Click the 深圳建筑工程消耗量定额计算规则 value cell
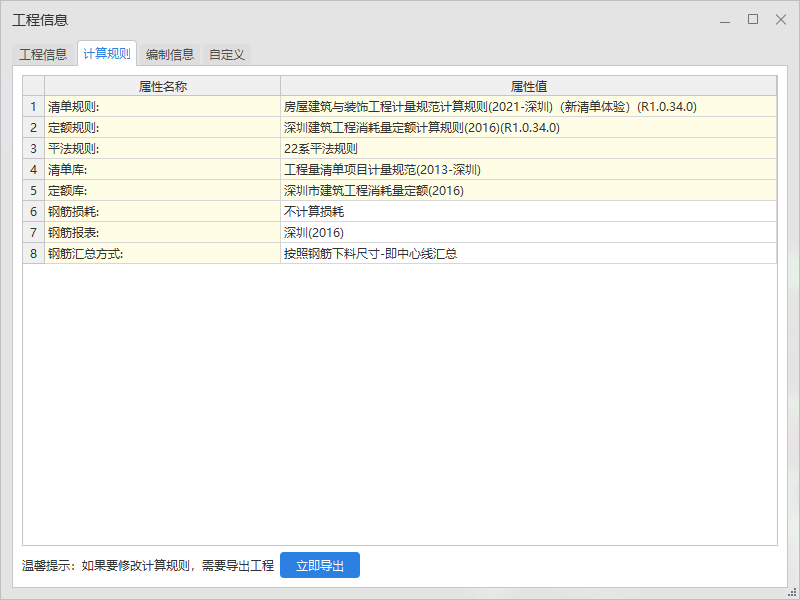Image resolution: width=800 pixels, height=600 pixels. pos(529,128)
